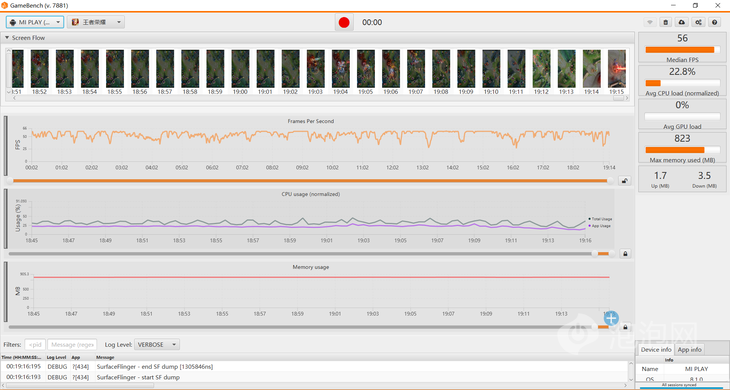Collapse the Screen Flow section
This screenshot has width=730, height=390.
[x=7, y=38]
